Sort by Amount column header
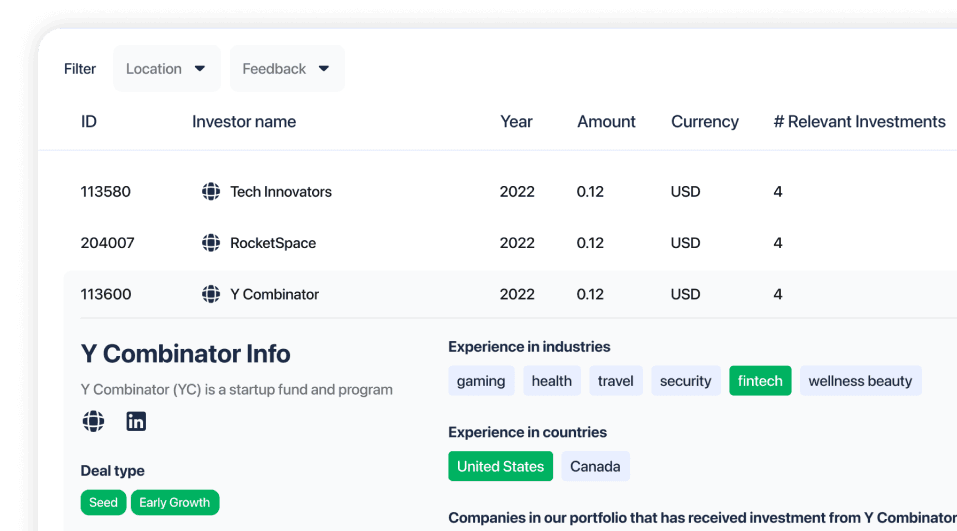The image size is (957, 531). click(x=606, y=122)
